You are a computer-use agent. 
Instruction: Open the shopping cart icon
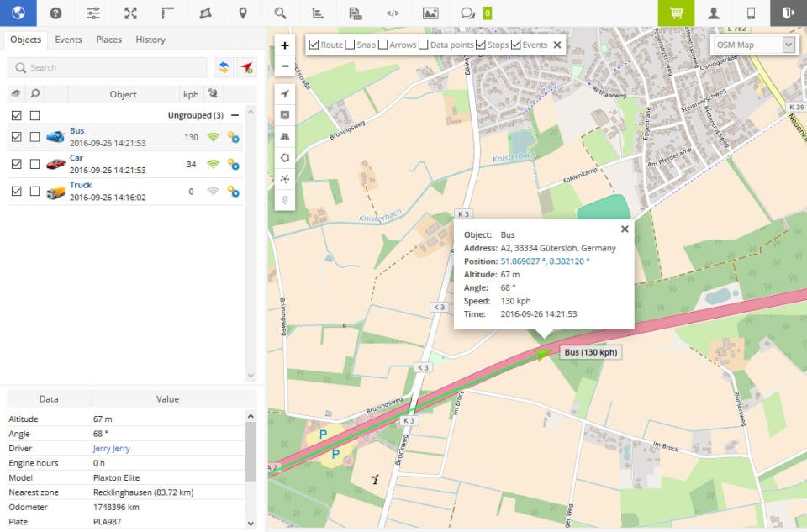[x=676, y=13]
